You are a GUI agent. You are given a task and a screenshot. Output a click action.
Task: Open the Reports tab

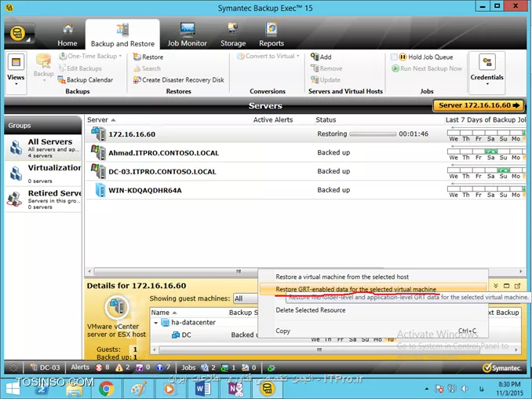click(271, 35)
